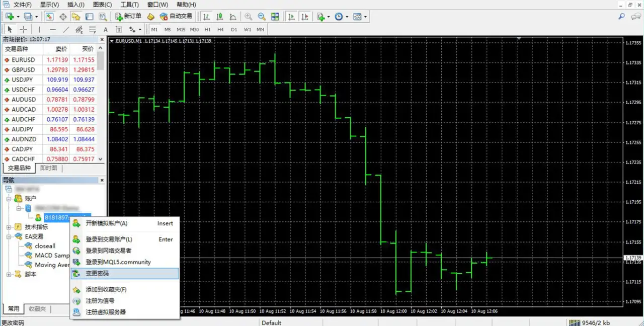Choose 登录到MQL5.community menu entry
644x326 pixels.
click(x=125, y=262)
